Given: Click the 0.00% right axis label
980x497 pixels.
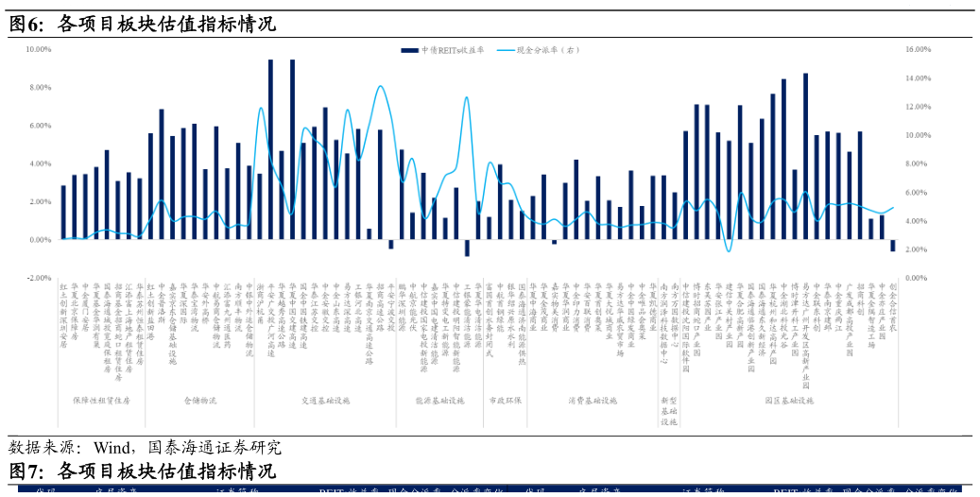Looking at the screenshot, I should 917,279.
